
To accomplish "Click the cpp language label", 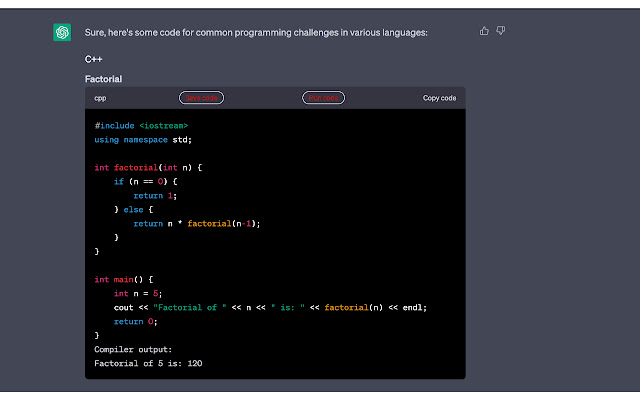I will pos(100,98).
